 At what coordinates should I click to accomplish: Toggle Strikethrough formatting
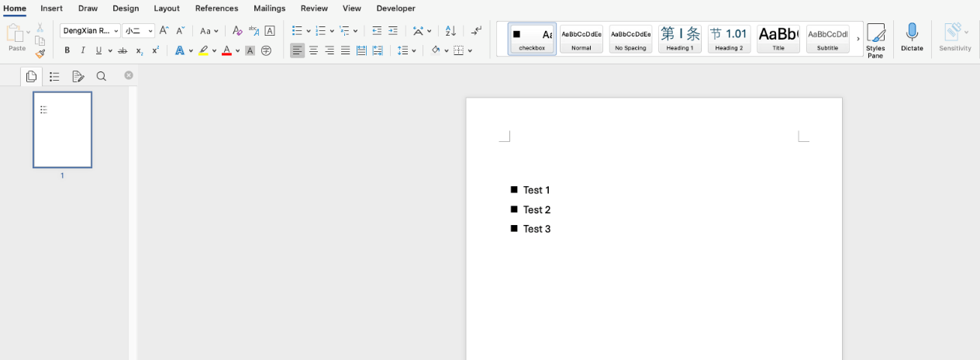[122, 50]
